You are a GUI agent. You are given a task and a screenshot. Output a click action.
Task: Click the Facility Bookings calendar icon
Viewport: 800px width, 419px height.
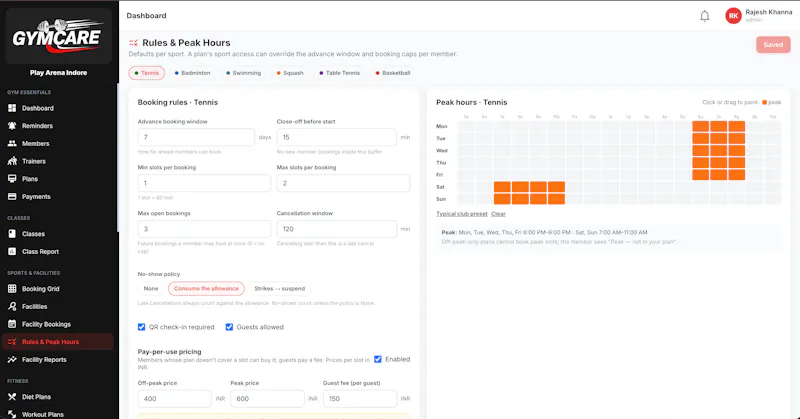coord(12,324)
